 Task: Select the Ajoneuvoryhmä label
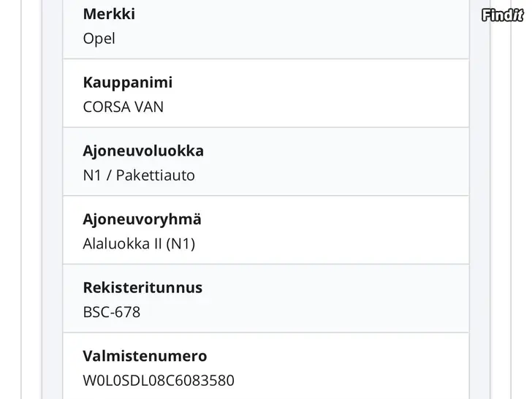pyautogui.click(x=142, y=219)
